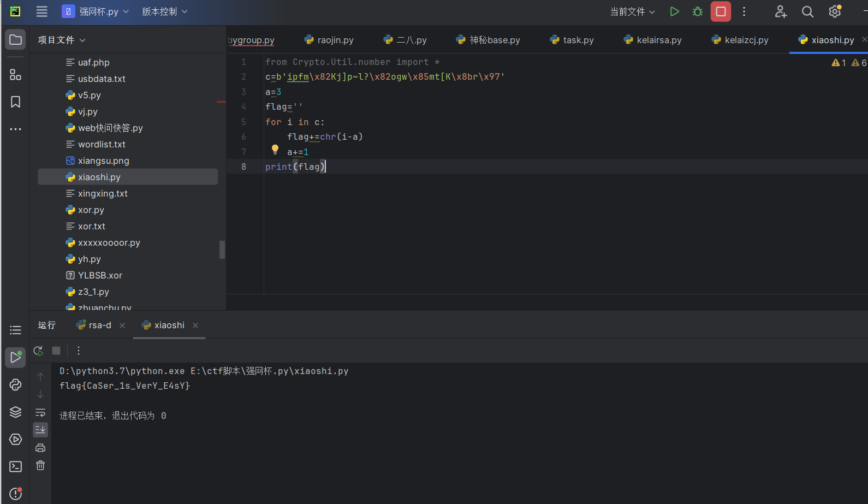
Task: Switch to the 二八.py editor tab
Action: click(x=405, y=40)
